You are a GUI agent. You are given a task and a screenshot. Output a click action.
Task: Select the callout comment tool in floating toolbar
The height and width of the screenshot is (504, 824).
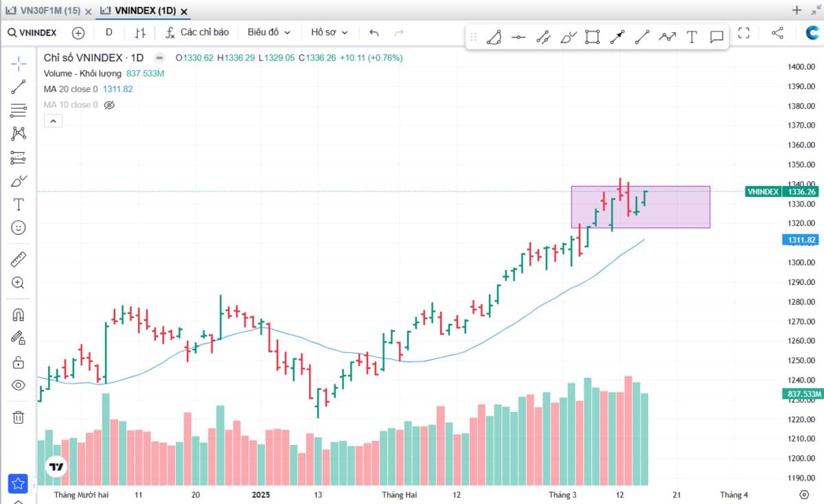pos(716,37)
